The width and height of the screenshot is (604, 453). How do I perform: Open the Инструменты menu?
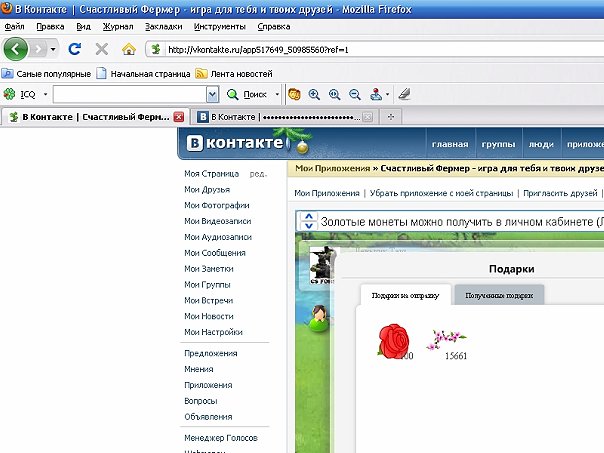tap(220, 27)
